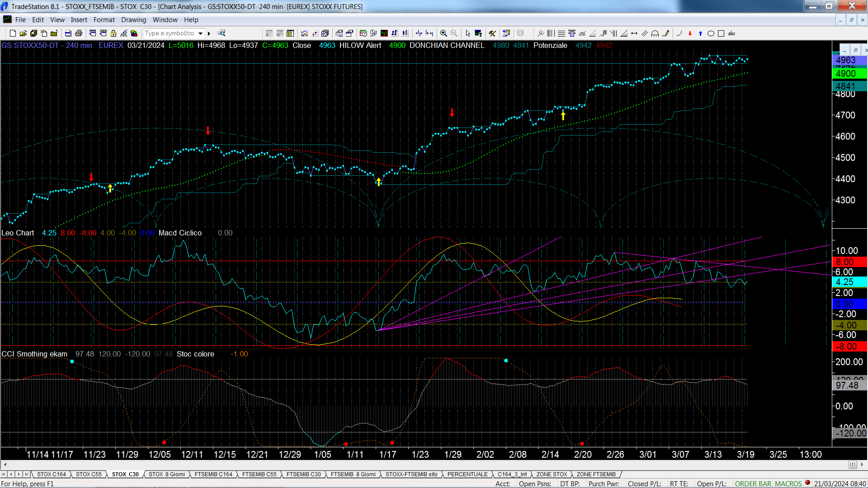This screenshot has height=488, width=868.
Task: Select the Pointer cursor tool
Action: pyautogui.click(x=468, y=33)
